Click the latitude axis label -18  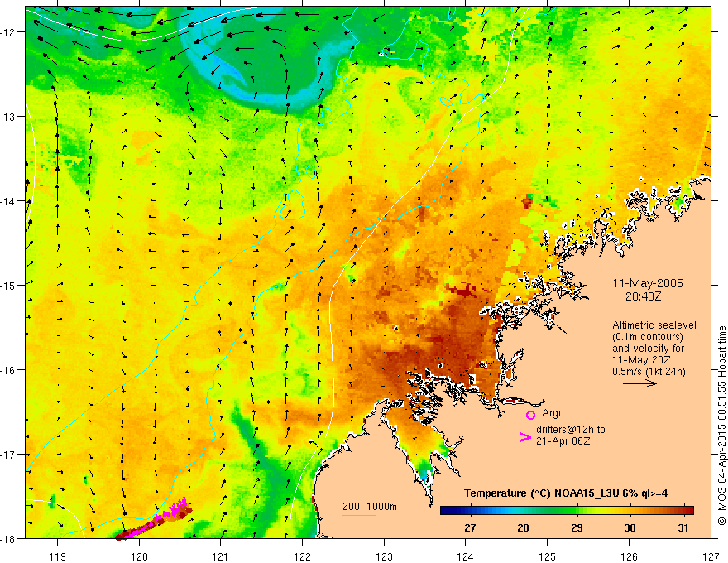(9, 538)
